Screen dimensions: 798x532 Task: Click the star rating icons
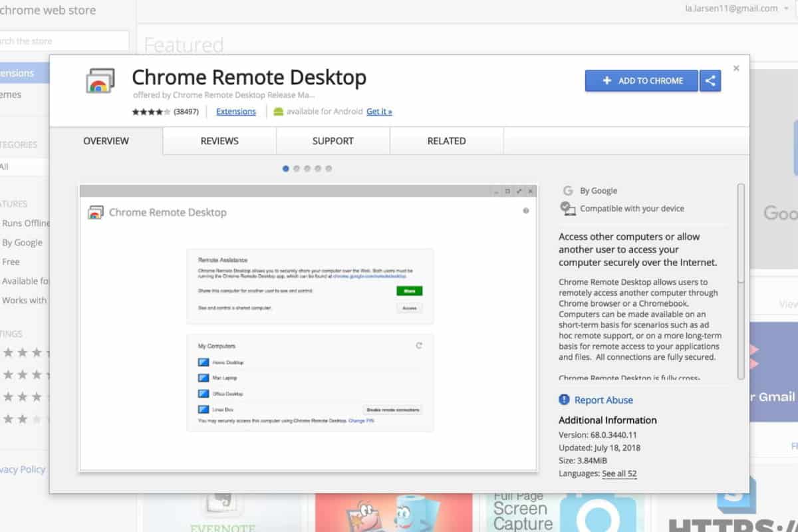151,112
